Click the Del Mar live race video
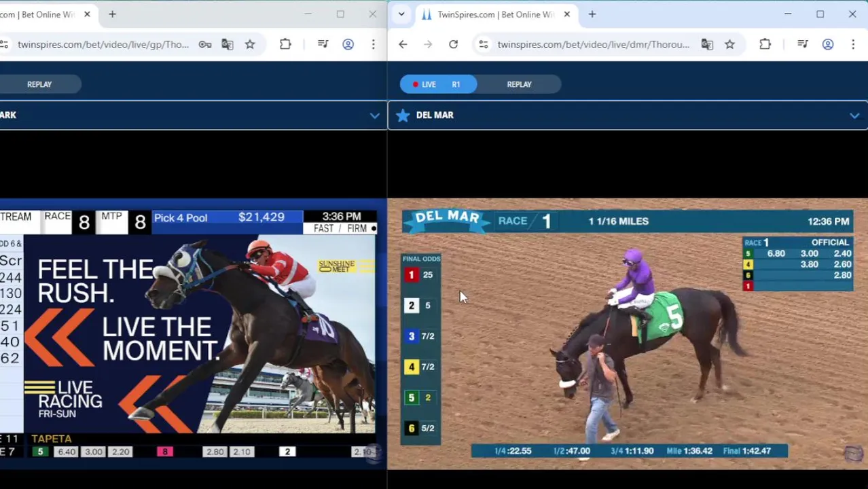Screen dimensions: 868x489 628,333
